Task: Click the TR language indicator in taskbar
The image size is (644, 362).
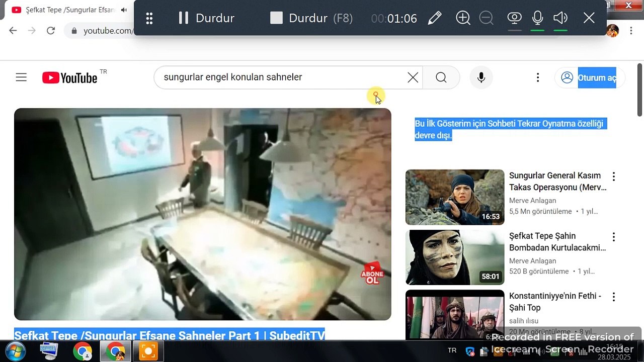Action: click(x=452, y=350)
